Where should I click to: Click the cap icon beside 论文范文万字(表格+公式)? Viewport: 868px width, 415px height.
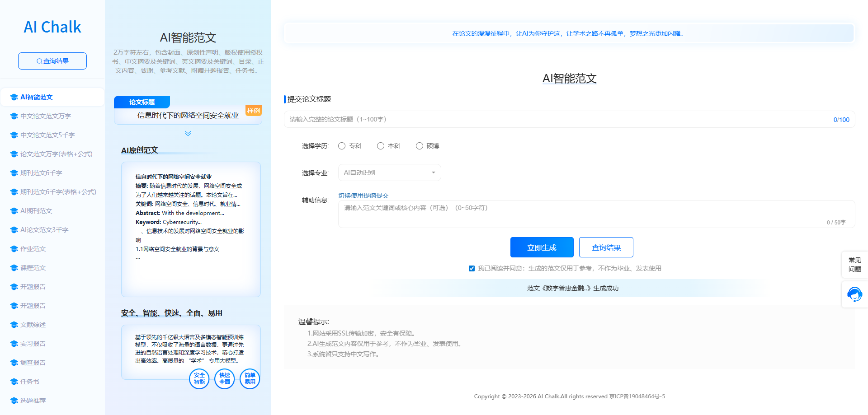point(14,154)
